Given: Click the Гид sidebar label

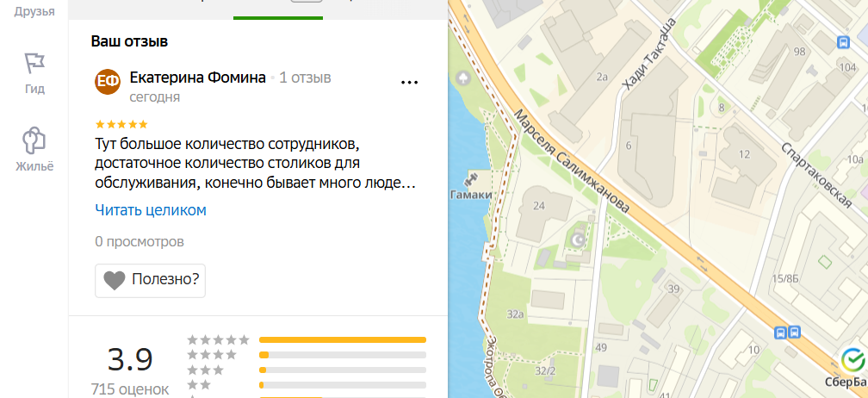Looking at the screenshot, I should pos(34,89).
